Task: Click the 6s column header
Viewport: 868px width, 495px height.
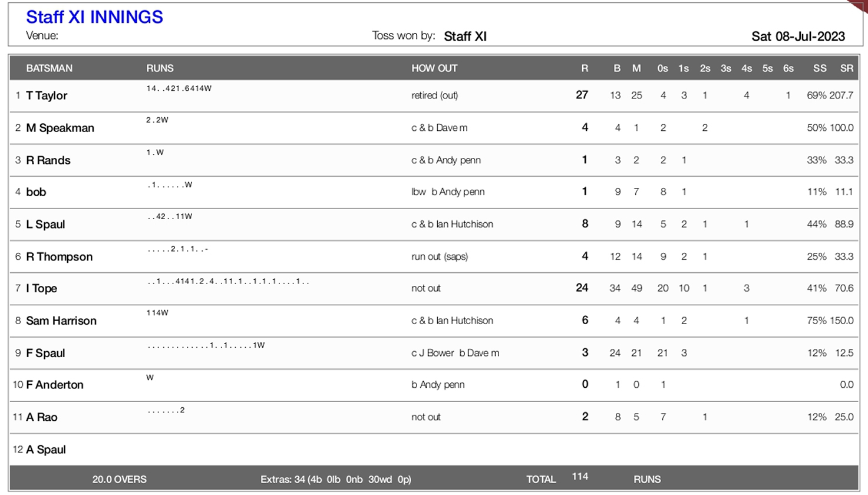Action: (x=788, y=68)
